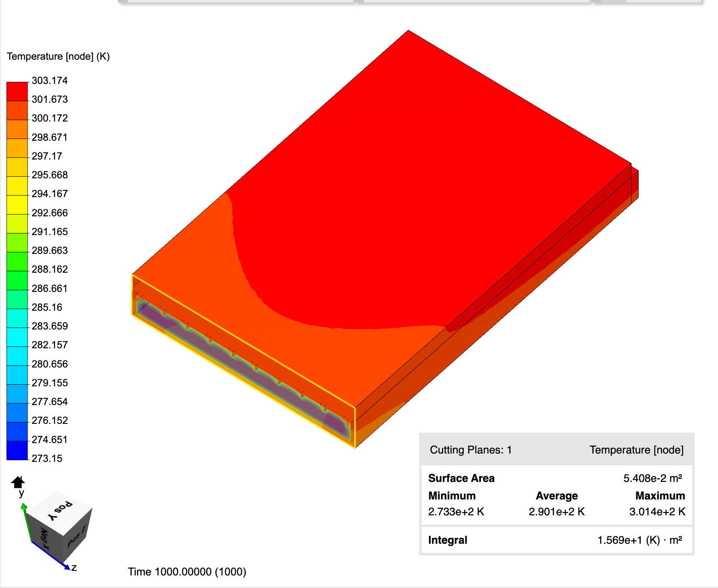The width and height of the screenshot is (718, 588).
Task: Click the 303.174 maximum legend value
Action: 50,81
